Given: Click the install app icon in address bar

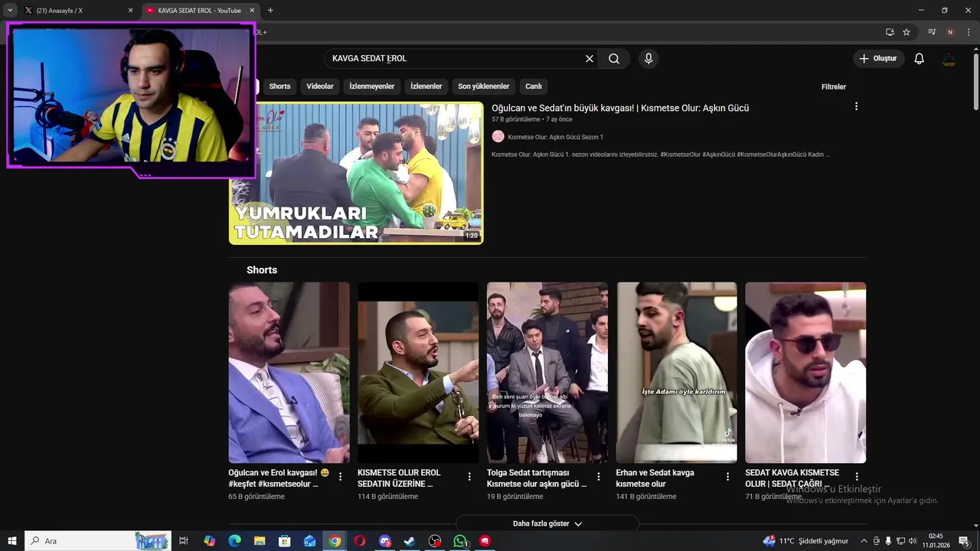Looking at the screenshot, I should [x=890, y=32].
